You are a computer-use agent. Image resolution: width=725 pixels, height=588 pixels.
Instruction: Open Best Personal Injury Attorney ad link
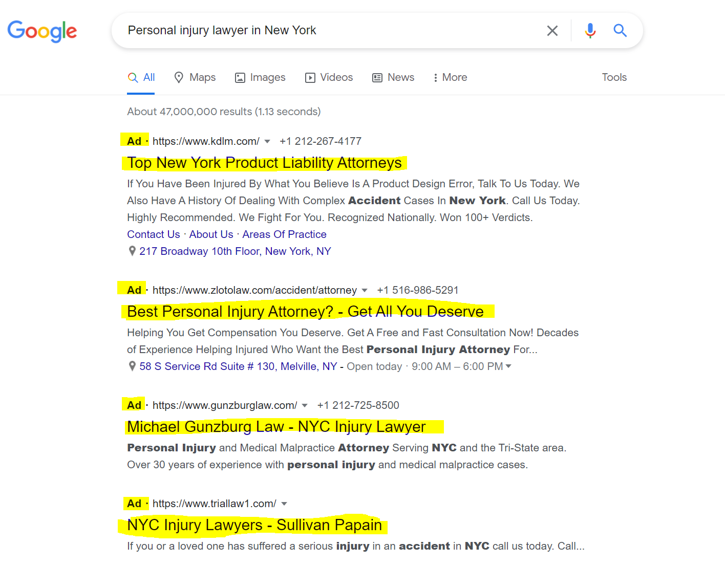tap(305, 312)
